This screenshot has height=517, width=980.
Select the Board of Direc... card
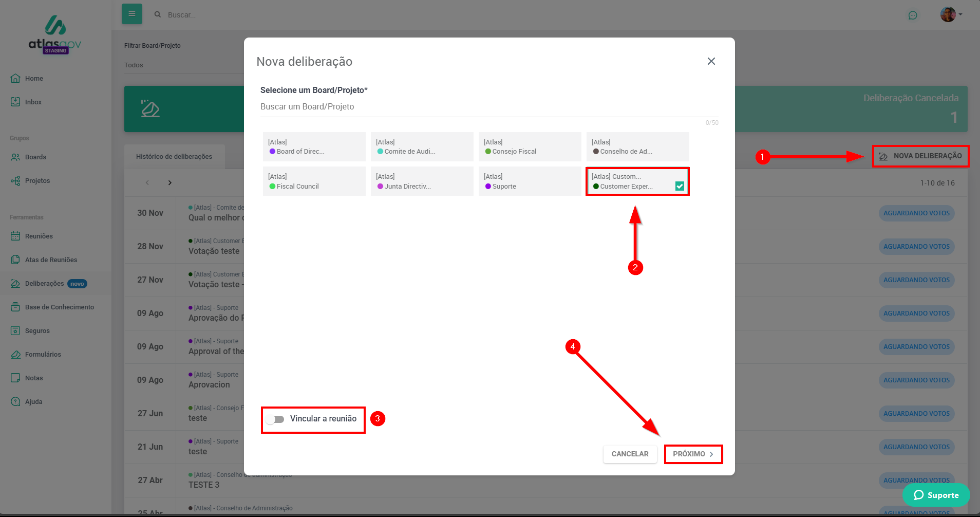click(314, 147)
